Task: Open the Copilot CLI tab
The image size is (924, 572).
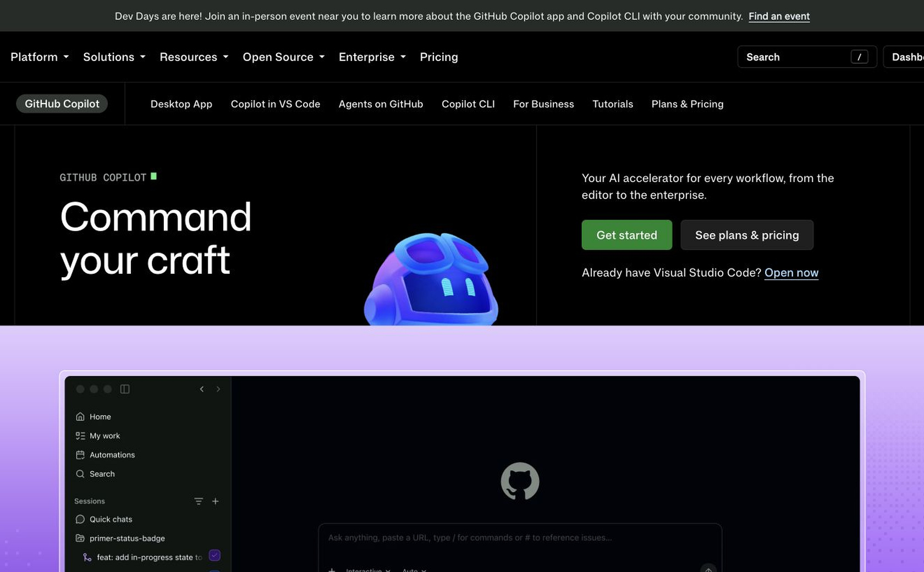Action: (468, 104)
